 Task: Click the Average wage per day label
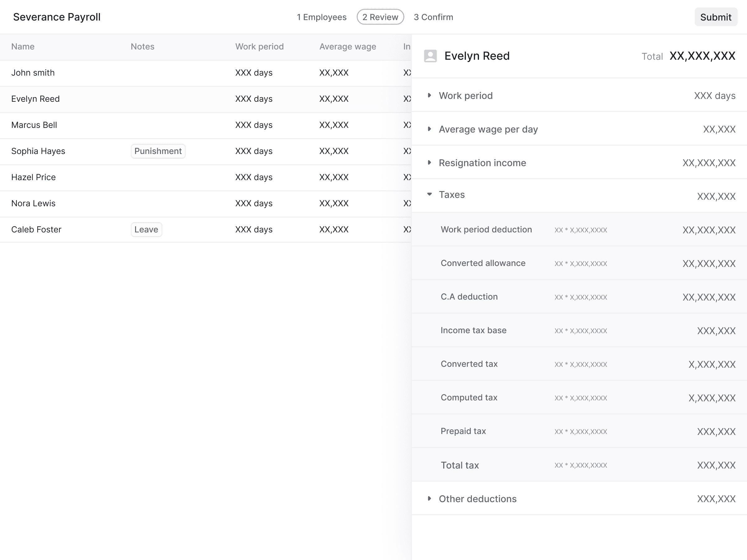tap(488, 129)
